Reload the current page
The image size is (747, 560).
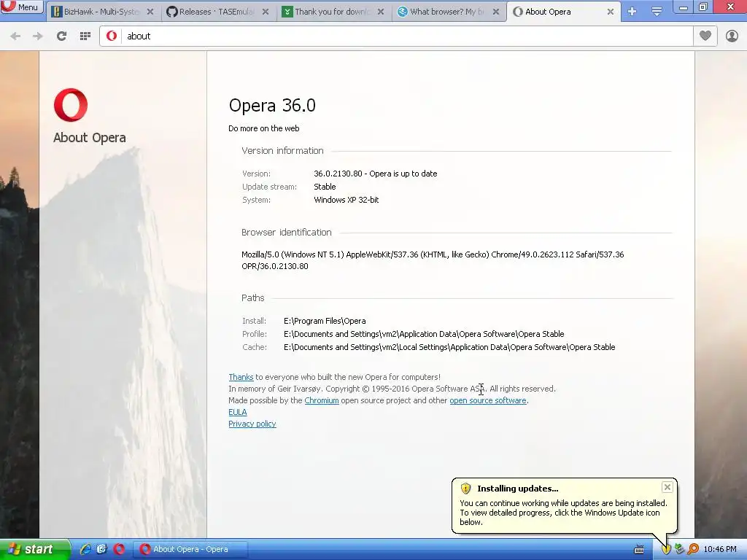(61, 36)
